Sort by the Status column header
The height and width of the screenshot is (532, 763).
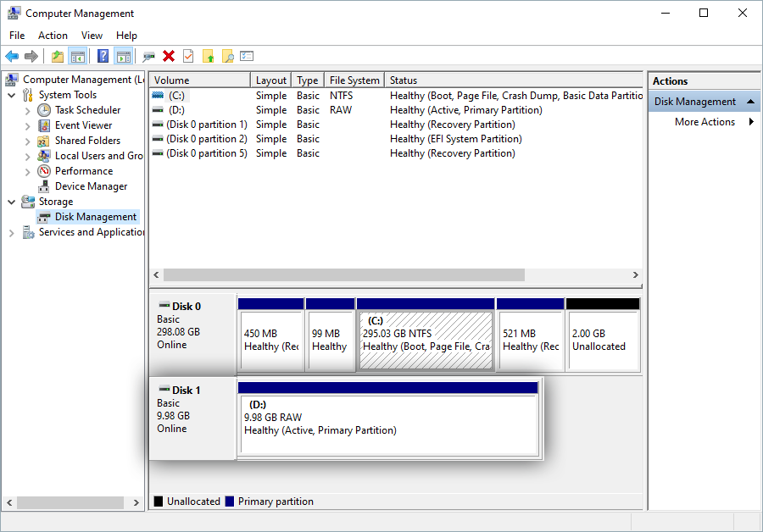pyautogui.click(x=514, y=80)
